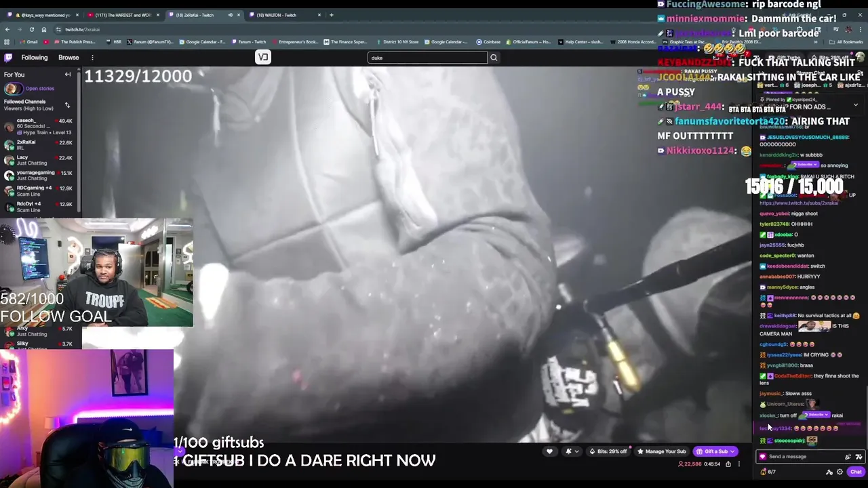Mute the 2xRaKai tab audio icon
The width and height of the screenshot is (868, 488).
[230, 15]
